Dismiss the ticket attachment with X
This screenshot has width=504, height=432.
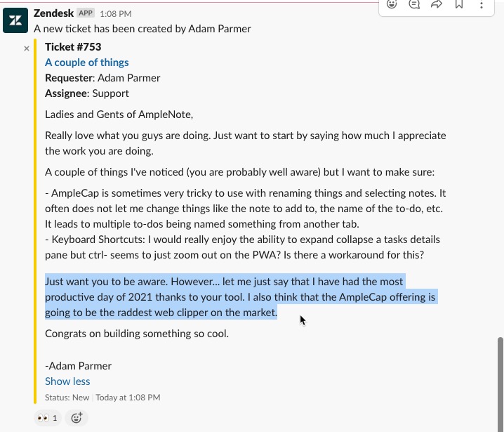27,48
